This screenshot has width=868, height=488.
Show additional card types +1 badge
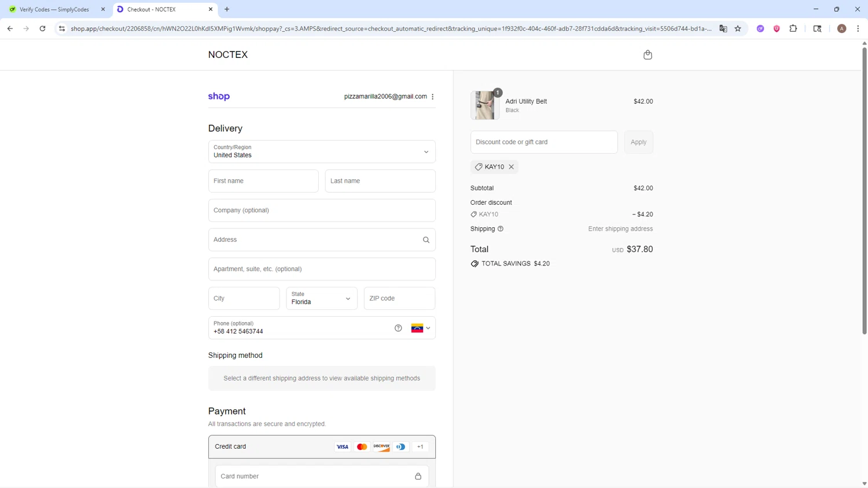click(420, 446)
